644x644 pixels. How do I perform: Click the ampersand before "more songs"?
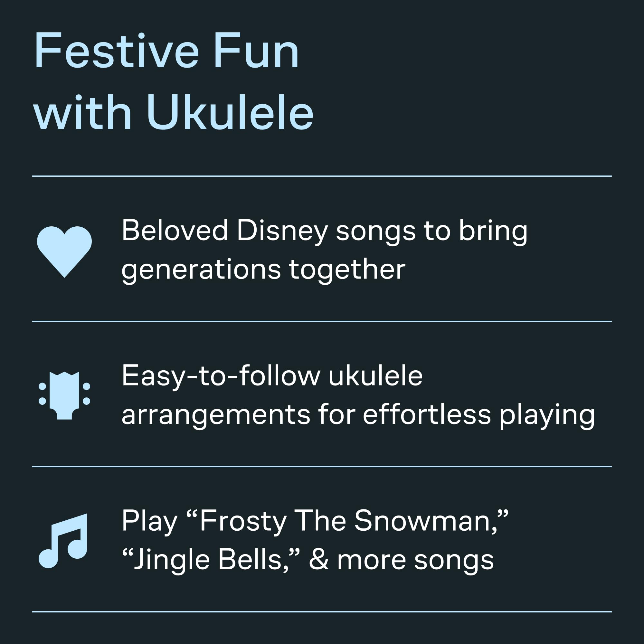click(x=319, y=560)
